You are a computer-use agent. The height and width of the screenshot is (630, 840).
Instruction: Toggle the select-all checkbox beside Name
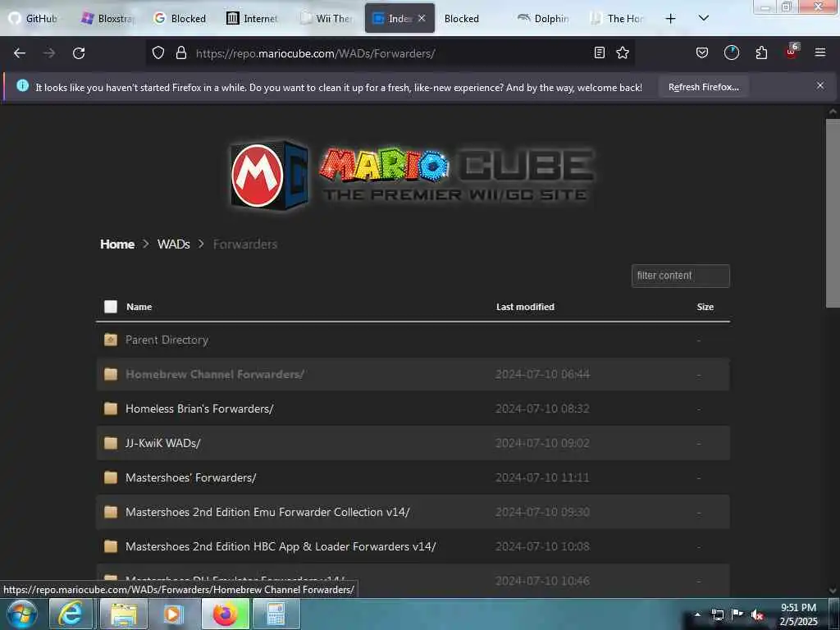point(111,307)
